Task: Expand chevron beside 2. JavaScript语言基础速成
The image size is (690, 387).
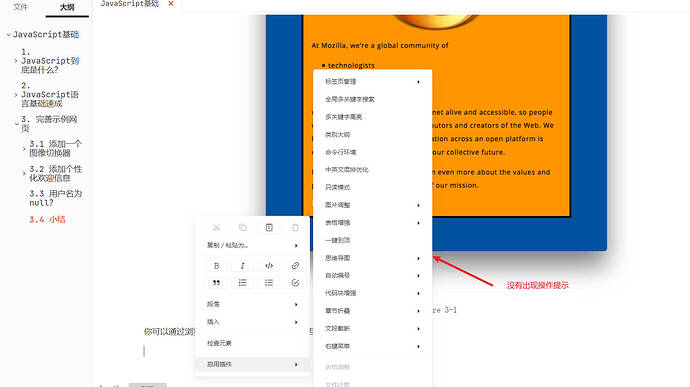Action: click(16, 95)
